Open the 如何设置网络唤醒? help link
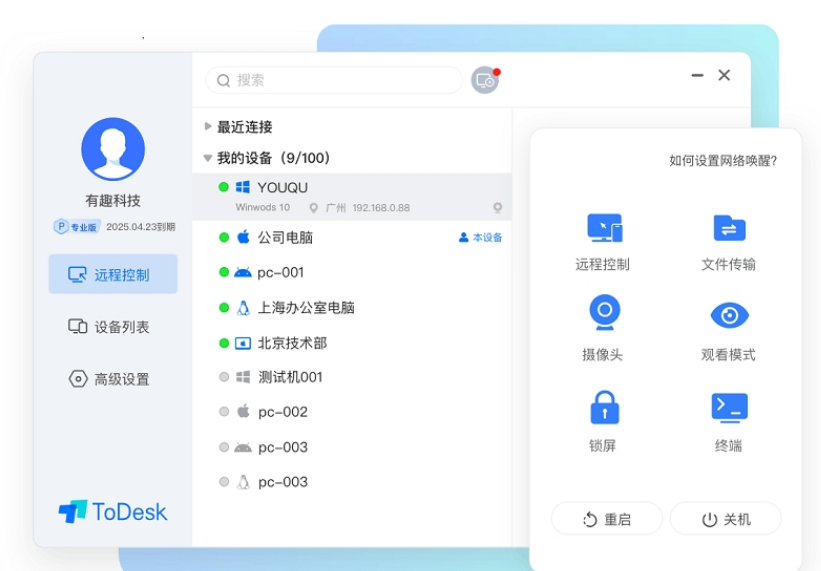This screenshot has height=571, width=821. pyautogui.click(x=723, y=160)
